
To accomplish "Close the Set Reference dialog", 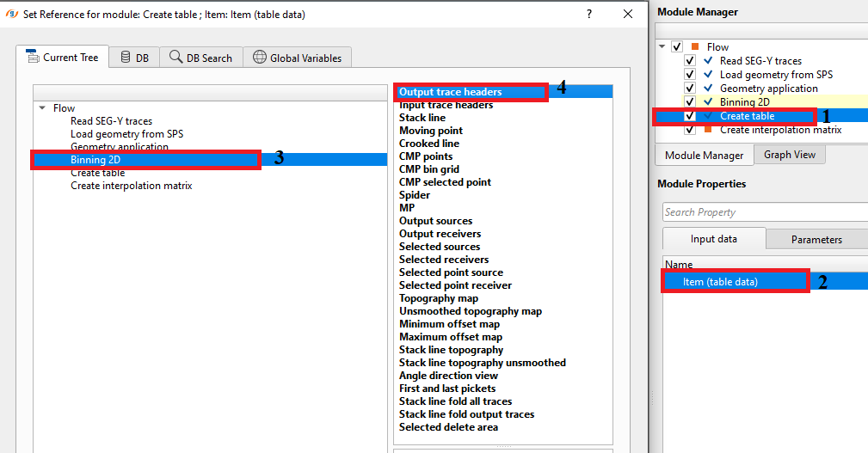I will point(628,14).
